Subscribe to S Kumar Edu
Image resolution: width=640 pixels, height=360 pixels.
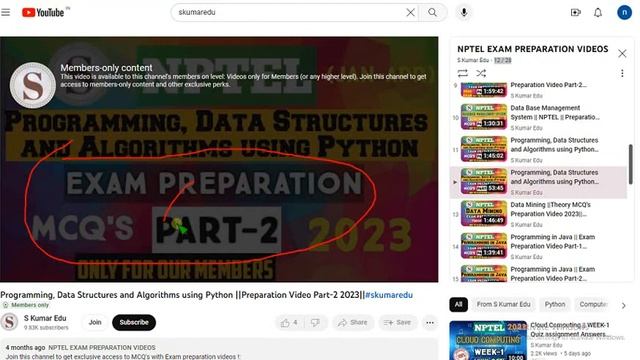(134, 322)
